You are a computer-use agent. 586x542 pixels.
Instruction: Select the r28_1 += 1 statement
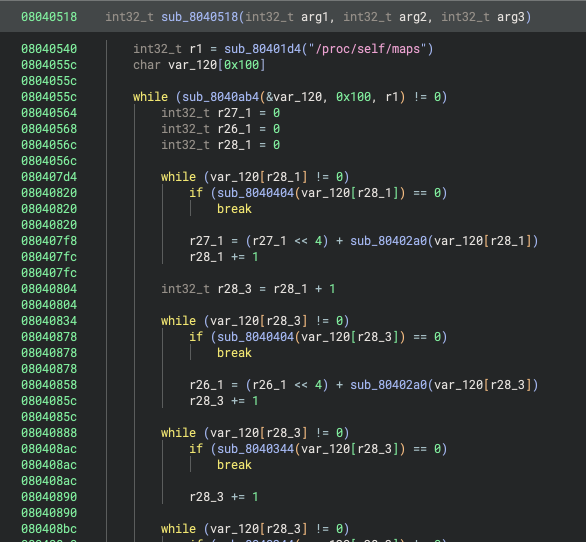click(x=224, y=257)
